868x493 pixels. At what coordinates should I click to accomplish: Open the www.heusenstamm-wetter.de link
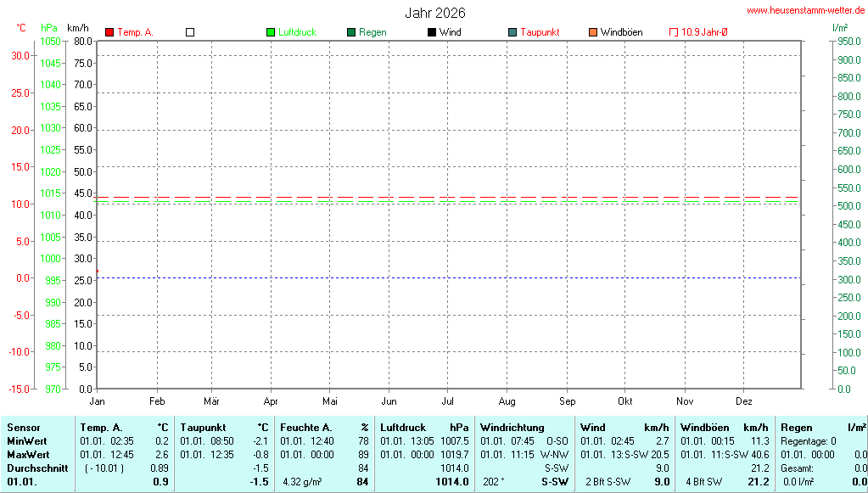pos(805,10)
